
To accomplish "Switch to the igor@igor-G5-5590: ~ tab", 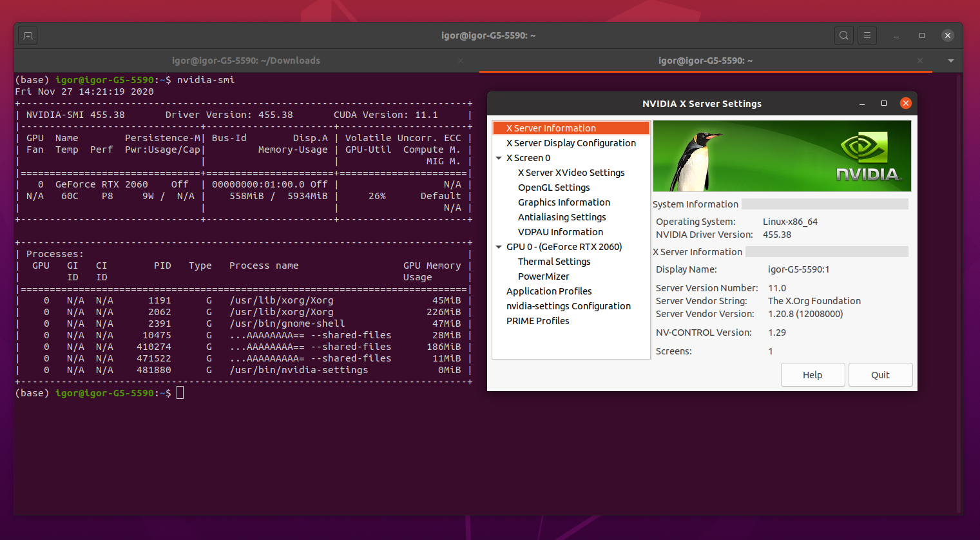I will coord(706,61).
